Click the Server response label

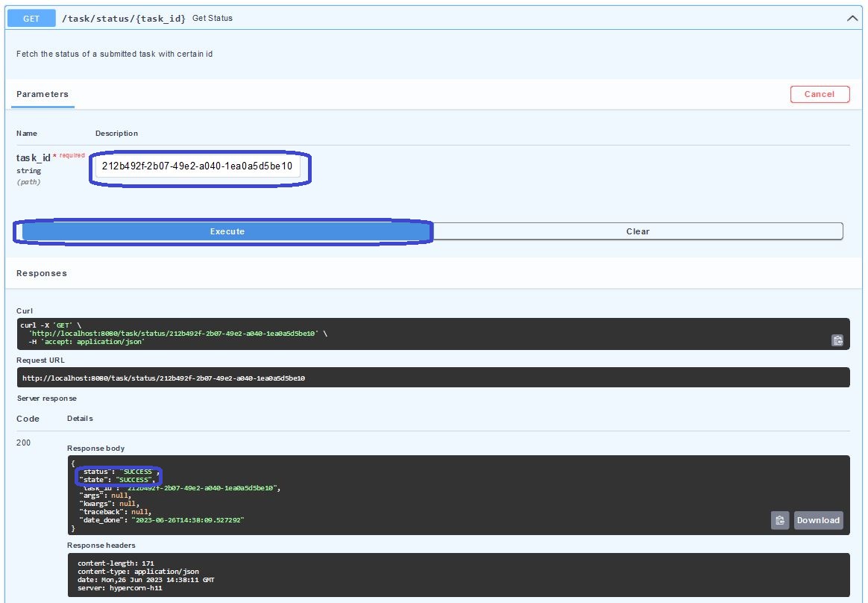[47, 399]
